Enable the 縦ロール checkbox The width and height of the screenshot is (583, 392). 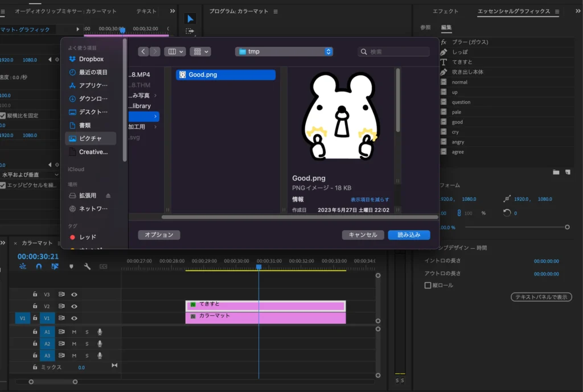[x=428, y=285]
